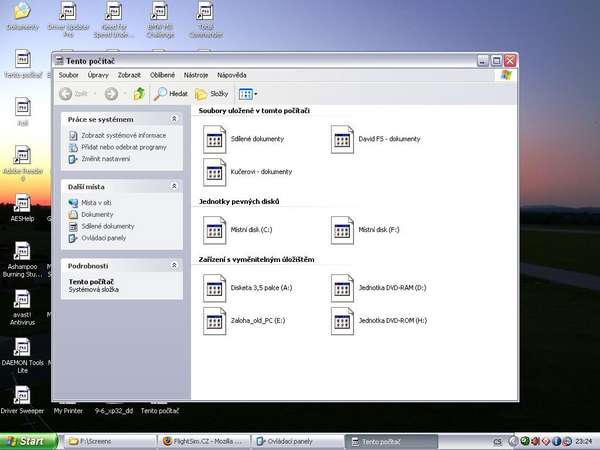Select Adobe Reader 8 desktop shortcut
Screen dimensions: 600x450
[x=23, y=164]
